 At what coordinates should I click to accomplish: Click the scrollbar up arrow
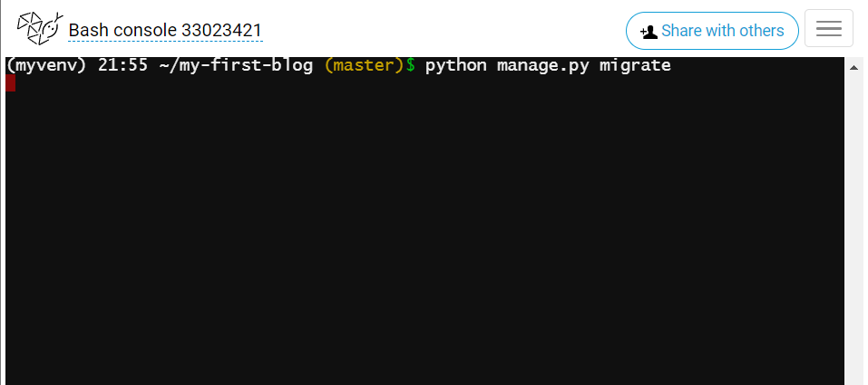[854, 67]
